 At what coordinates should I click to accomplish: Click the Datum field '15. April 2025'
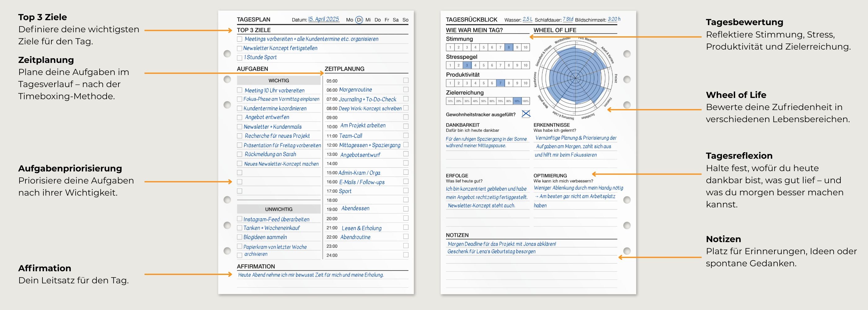(x=323, y=19)
